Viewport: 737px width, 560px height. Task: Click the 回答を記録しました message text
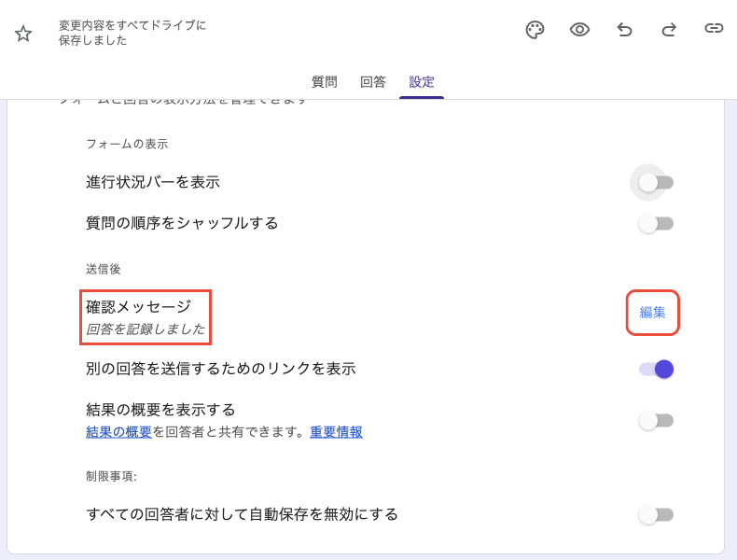(146, 329)
